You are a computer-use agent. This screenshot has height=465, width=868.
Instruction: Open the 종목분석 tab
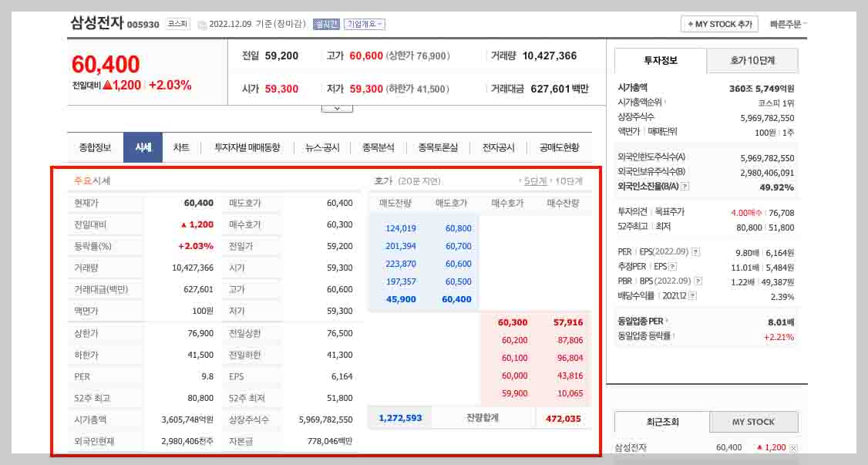point(378,148)
